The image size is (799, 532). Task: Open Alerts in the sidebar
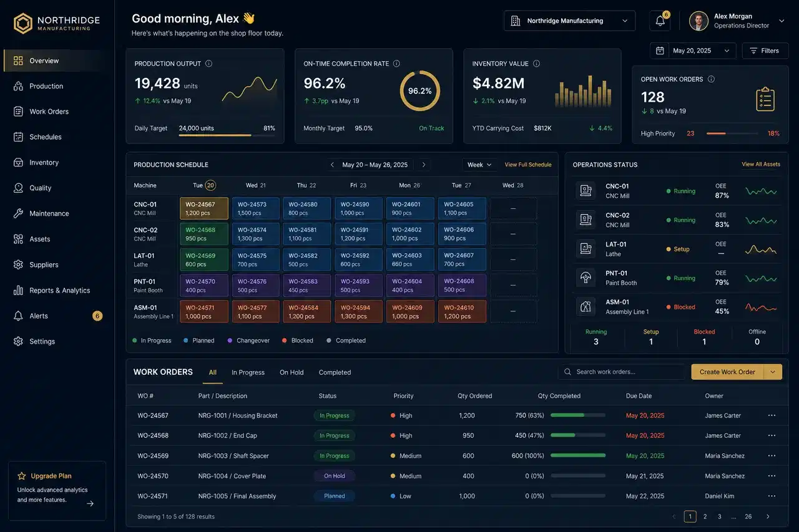point(59,316)
